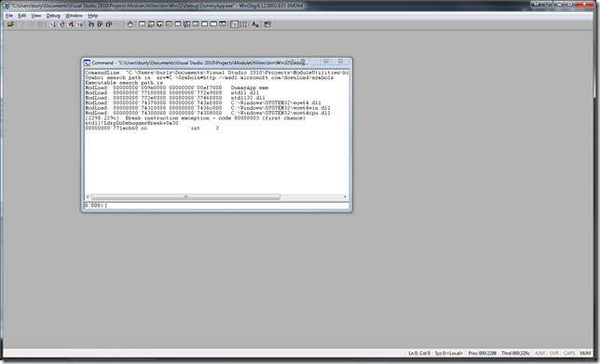Screen dimensions: 600x364
Task: Click ntdll!LdrpDoDebuggerBreak+0x30 text
Action: pyautogui.click(x=132, y=123)
